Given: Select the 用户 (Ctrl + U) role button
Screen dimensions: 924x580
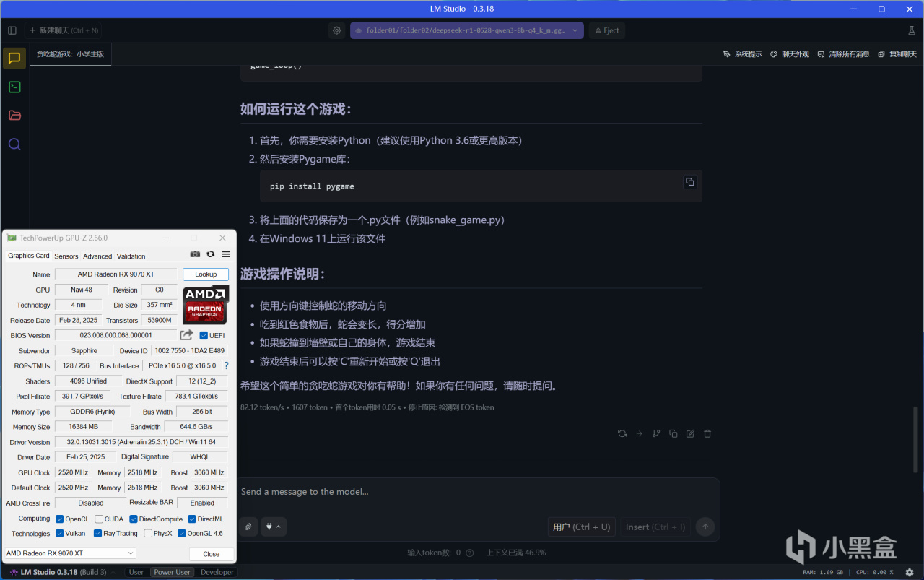Looking at the screenshot, I should point(581,527).
